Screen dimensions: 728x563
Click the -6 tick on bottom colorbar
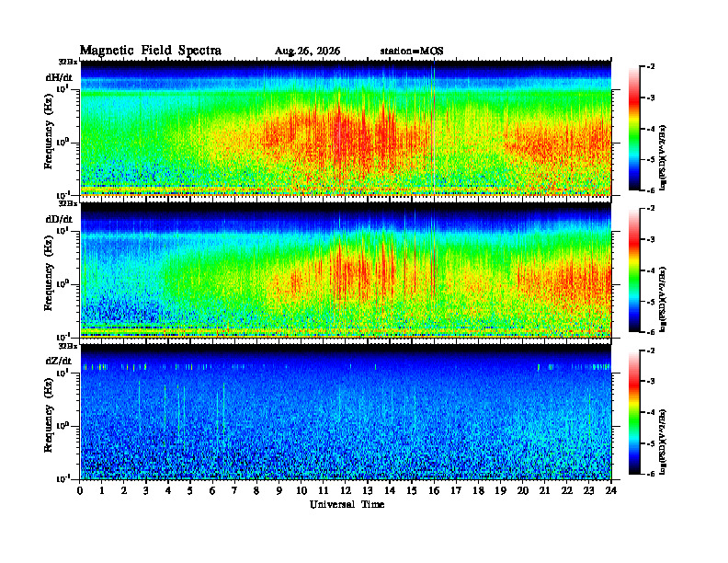pos(651,474)
